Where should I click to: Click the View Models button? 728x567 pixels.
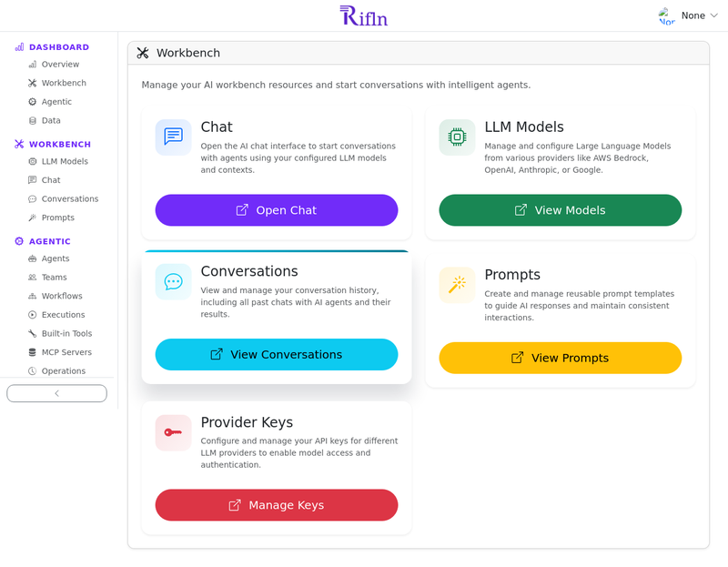[560, 210]
